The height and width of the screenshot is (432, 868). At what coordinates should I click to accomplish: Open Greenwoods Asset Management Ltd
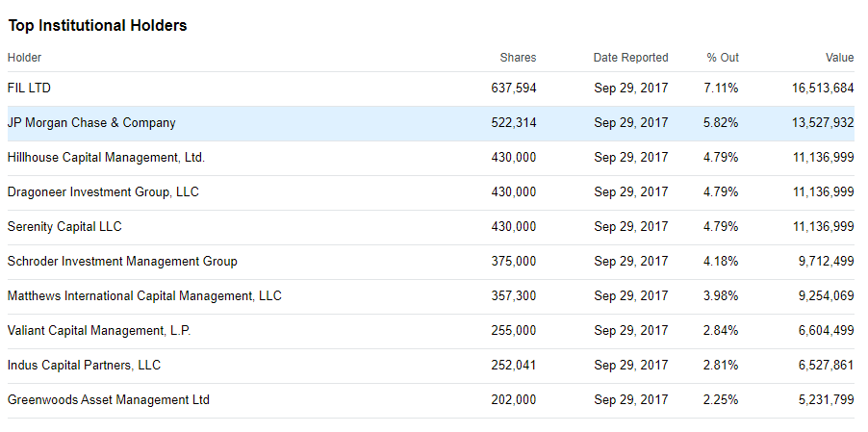(109, 400)
